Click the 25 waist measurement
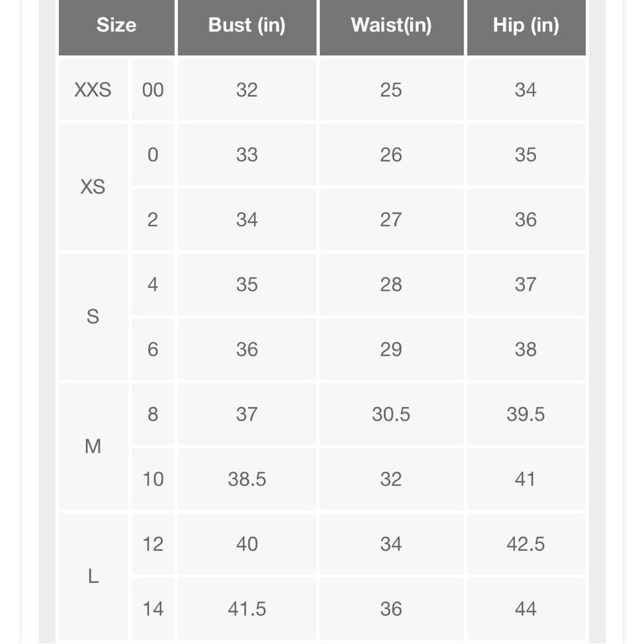The width and height of the screenshot is (644, 644). click(x=392, y=90)
